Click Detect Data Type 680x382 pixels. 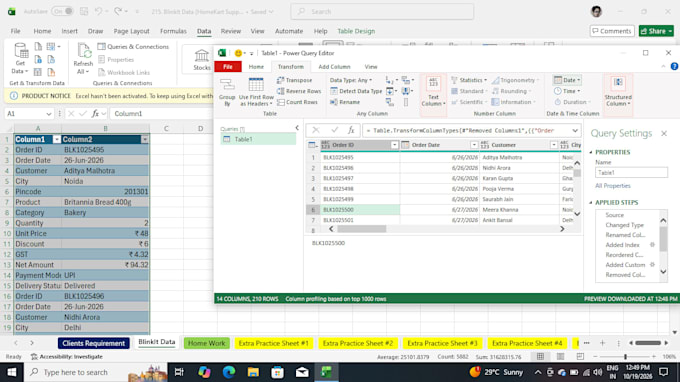[x=356, y=91]
